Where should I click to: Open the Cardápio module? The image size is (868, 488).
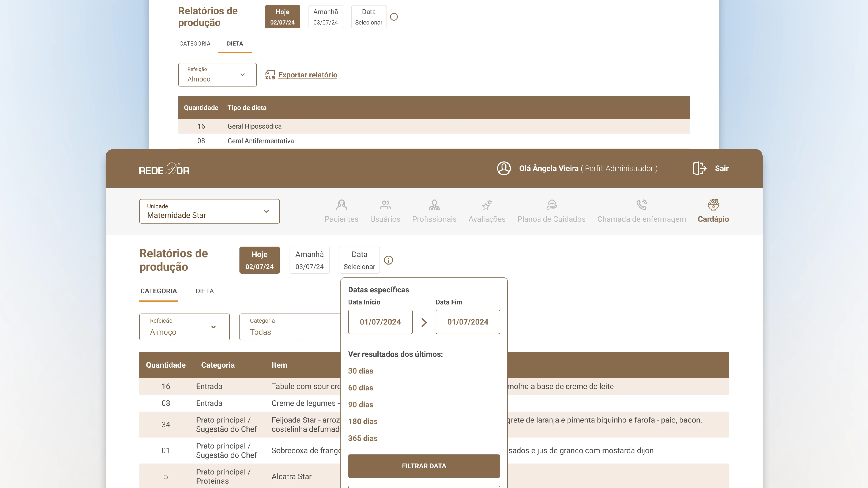coord(713,211)
